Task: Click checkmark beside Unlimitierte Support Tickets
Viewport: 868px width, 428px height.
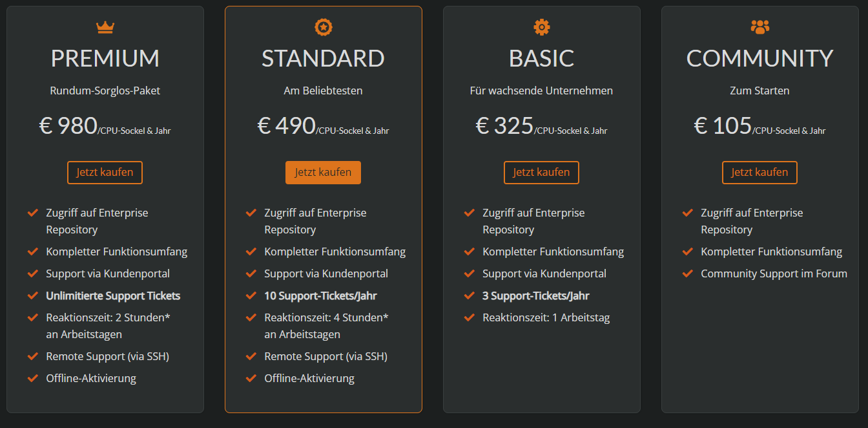Action: point(32,295)
